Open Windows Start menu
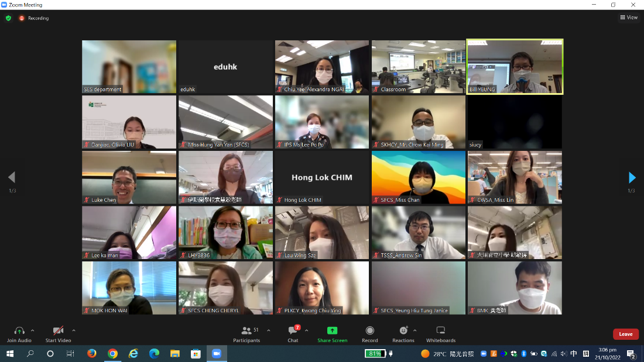644x362 pixels. click(10, 354)
